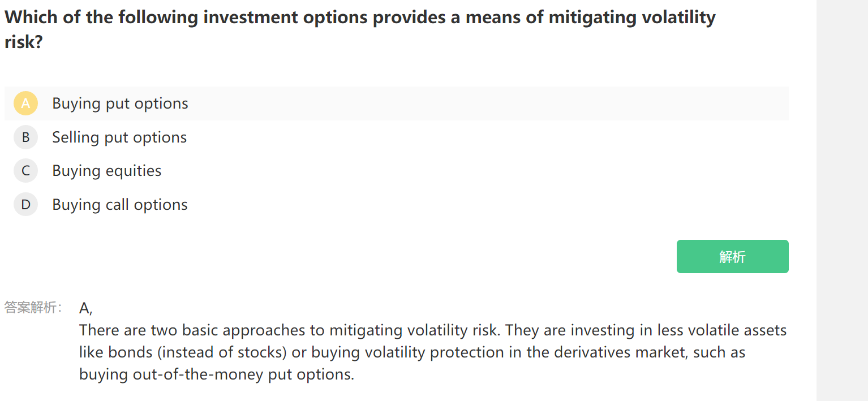This screenshot has width=868, height=401.
Task: Click the question heading about volatility risk
Action: pyautogui.click(x=360, y=29)
